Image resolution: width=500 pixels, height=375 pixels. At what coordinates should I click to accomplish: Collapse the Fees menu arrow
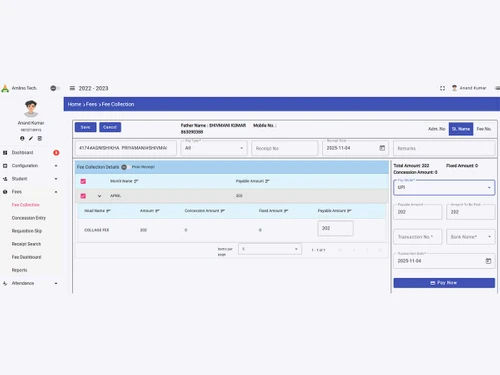(x=56, y=192)
